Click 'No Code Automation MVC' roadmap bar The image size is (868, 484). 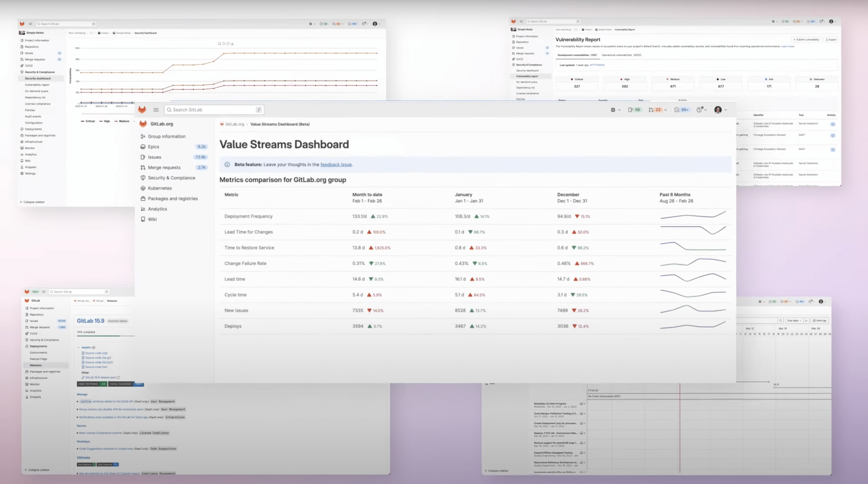click(x=709, y=396)
